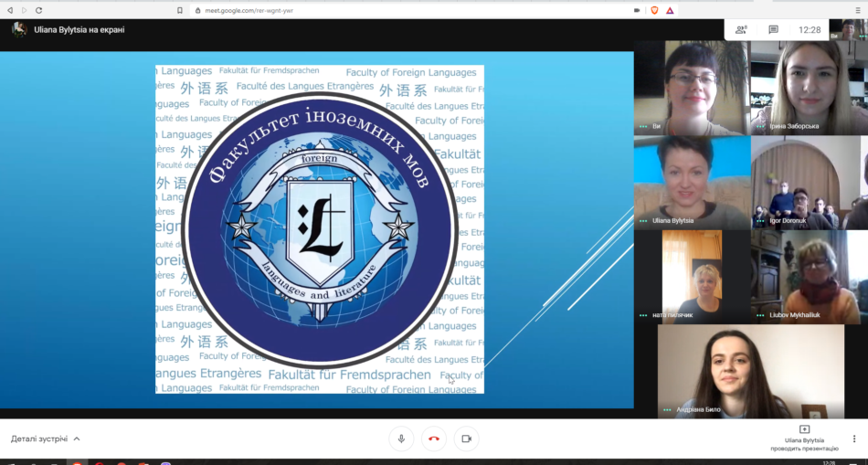Expand the Деталі зустрічі panel
Viewport: 868px width, 465px height.
(46, 439)
